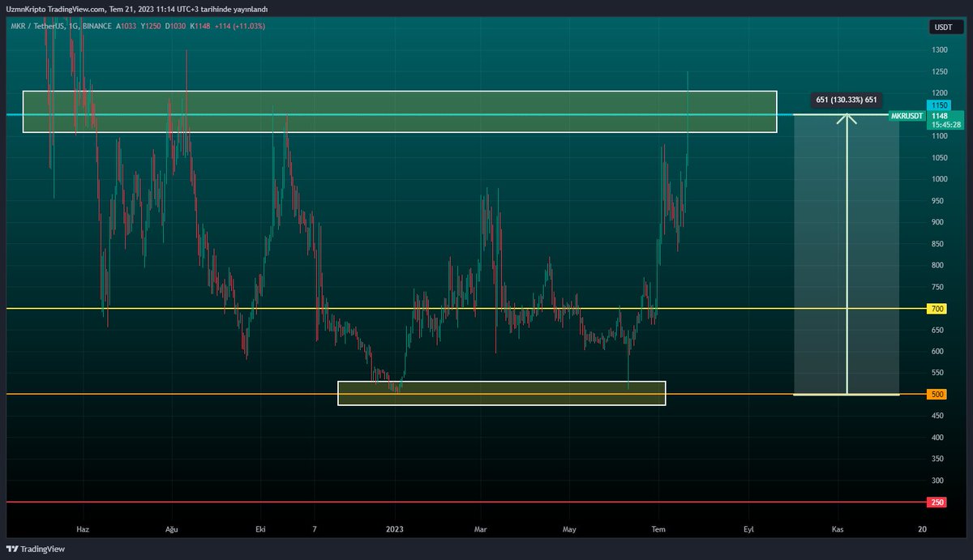Click the Mar time axis label
The image size is (973, 560).
pyautogui.click(x=481, y=528)
